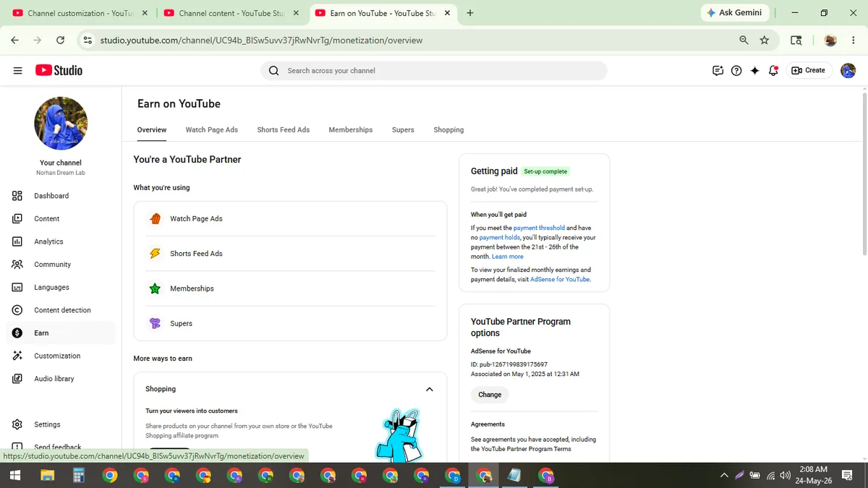The height and width of the screenshot is (488, 868).
Task: Open AdSense for YouTube link
Action: [560, 279]
